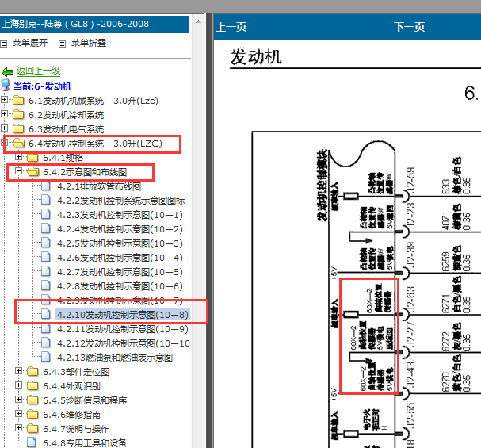Image resolution: width=481 pixels, height=448 pixels.
Task: Open 4.2.6发动机控制示意图(10-4) page
Action: (120, 258)
